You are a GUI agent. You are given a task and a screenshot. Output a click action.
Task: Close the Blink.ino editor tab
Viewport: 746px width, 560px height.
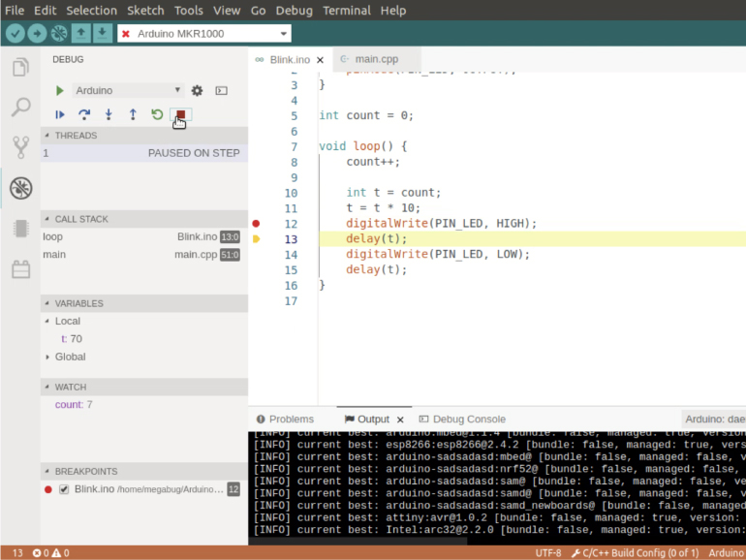pyautogui.click(x=320, y=60)
